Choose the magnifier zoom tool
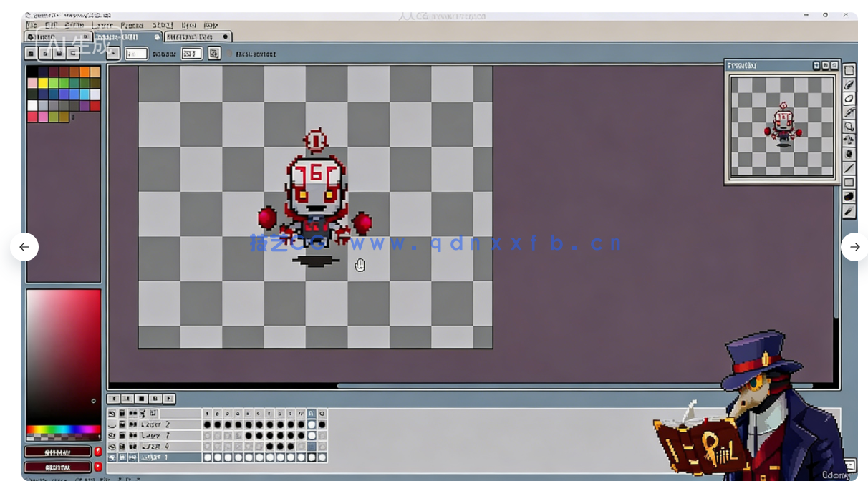The image size is (868, 486). [x=849, y=126]
